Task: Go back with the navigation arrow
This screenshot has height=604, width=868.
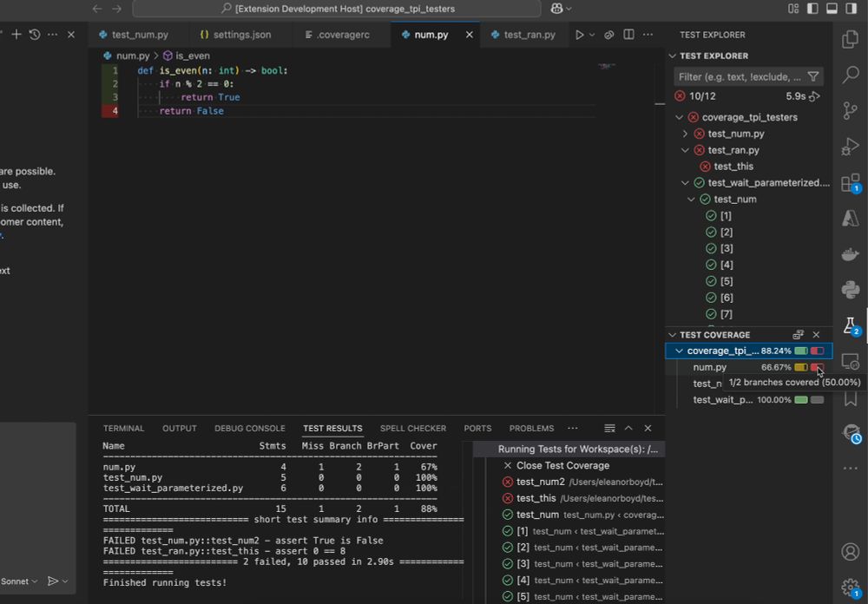Action: tap(97, 9)
